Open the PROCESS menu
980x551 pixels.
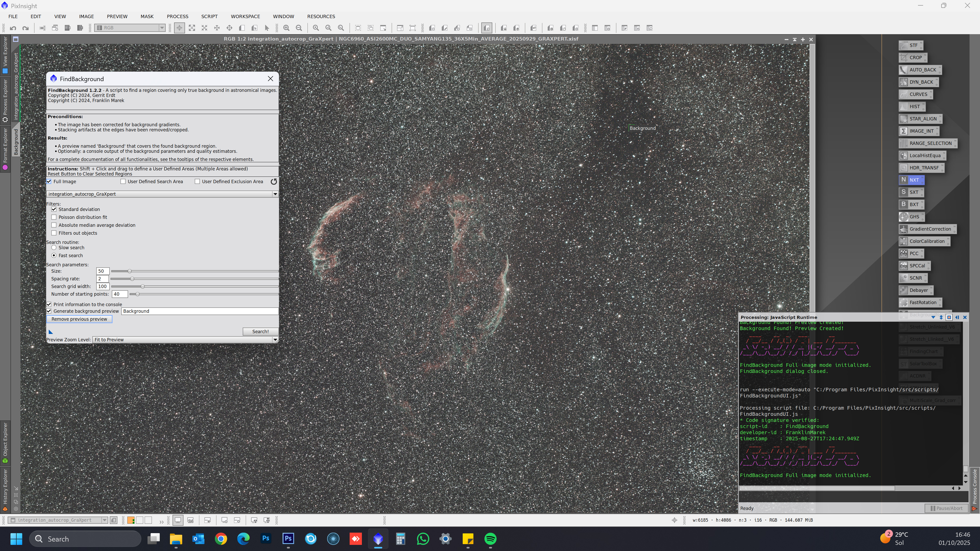[177, 16]
